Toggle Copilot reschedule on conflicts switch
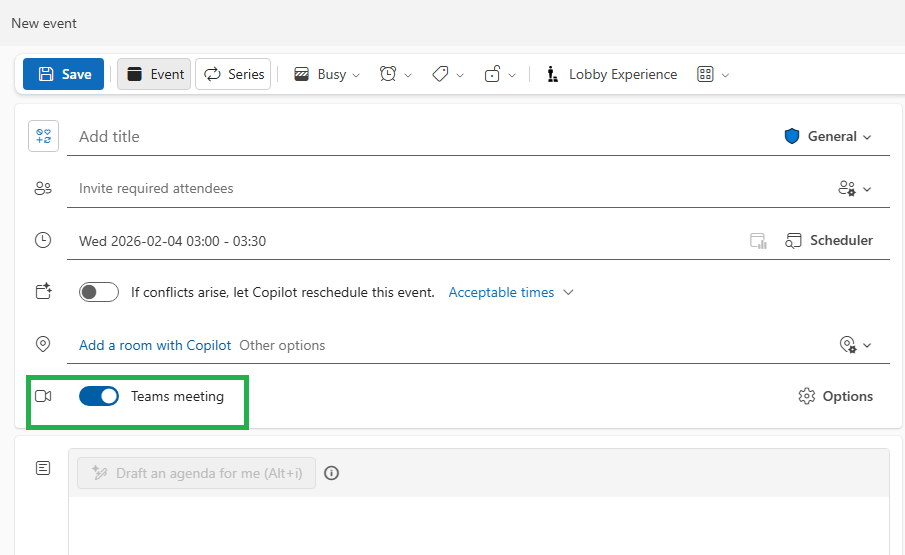 [99, 292]
